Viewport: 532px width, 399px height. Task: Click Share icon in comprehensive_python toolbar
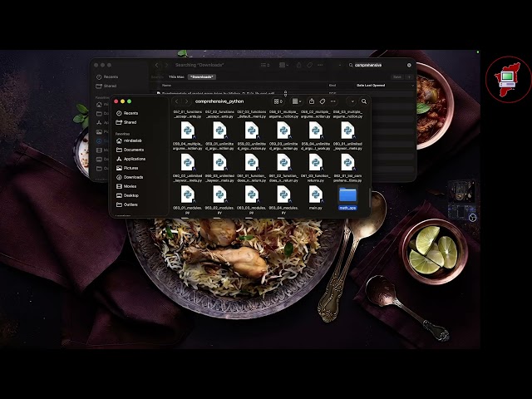[x=312, y=101]
